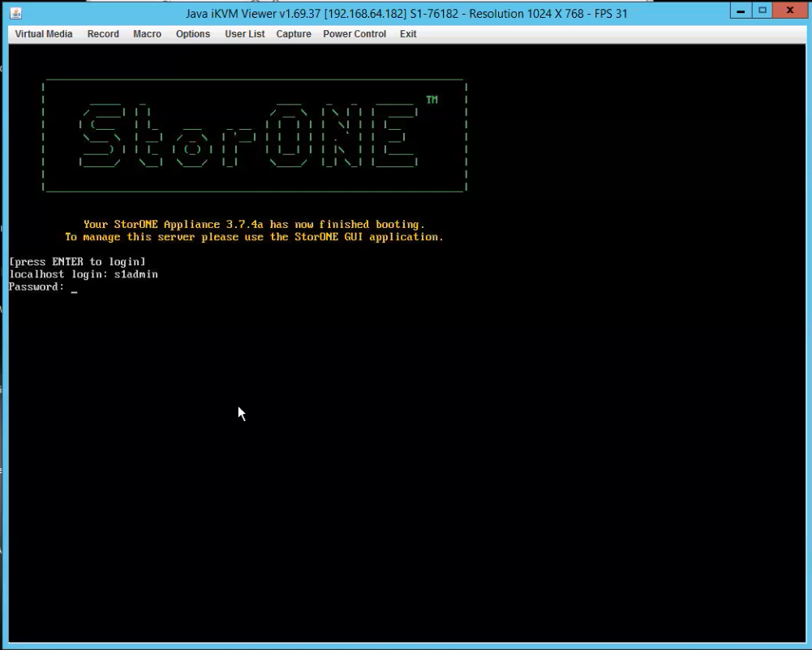
Task: Open the Capture menu
Action: [x=293, y=34]
